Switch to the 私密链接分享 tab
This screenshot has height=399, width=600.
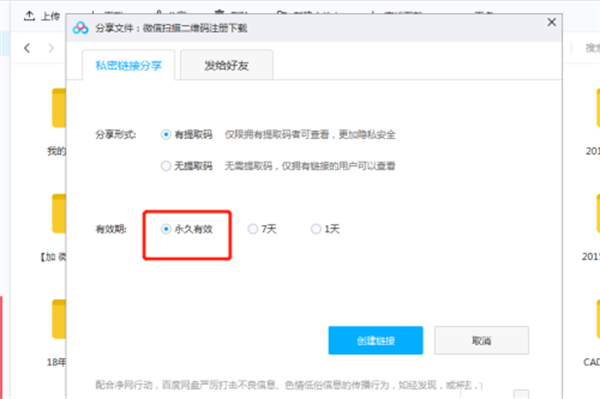(129, 65)
